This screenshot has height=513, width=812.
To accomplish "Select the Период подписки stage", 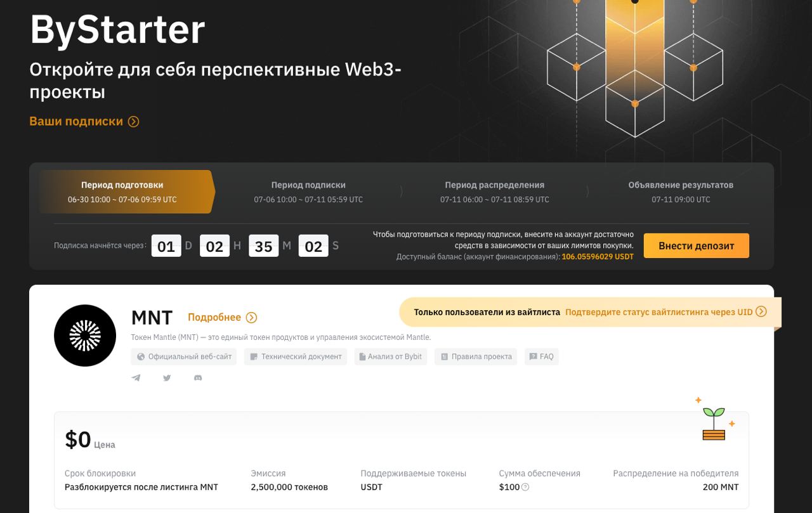I will tap(308, 192).
